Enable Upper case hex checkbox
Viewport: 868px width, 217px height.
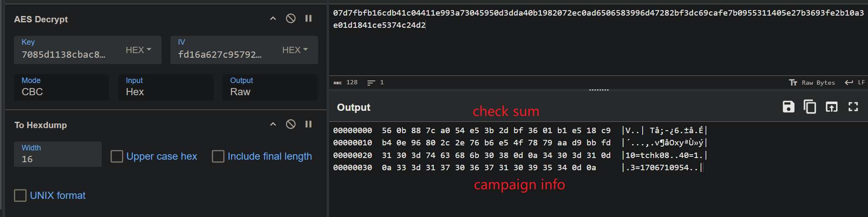pyautogui.click(x=117, y=156)
